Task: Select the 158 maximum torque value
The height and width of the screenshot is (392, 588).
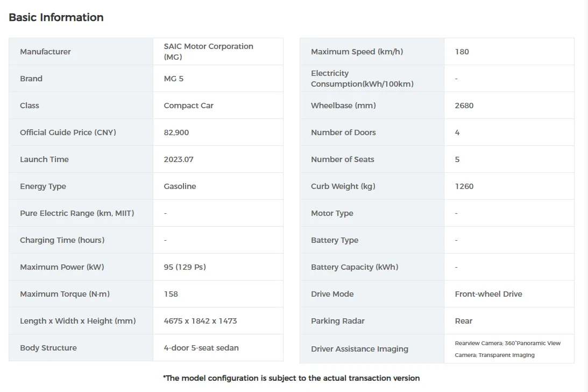Action: coord(171,294)
